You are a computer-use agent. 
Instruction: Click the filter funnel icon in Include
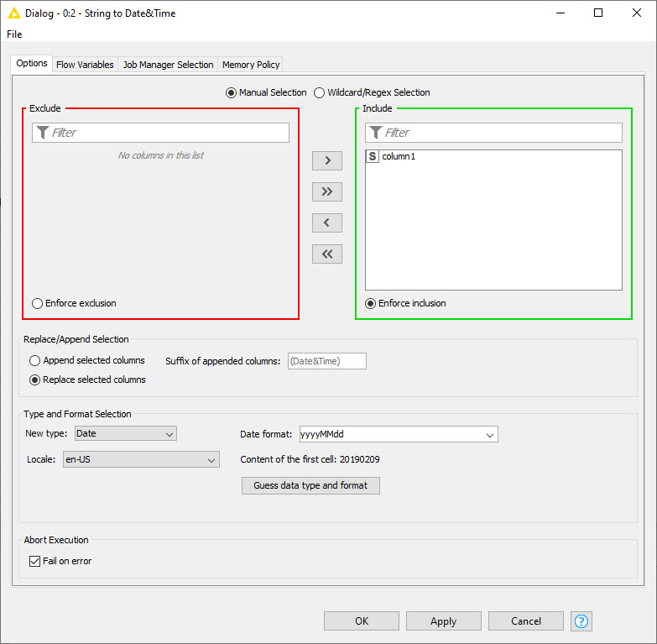tap(376, 133)
